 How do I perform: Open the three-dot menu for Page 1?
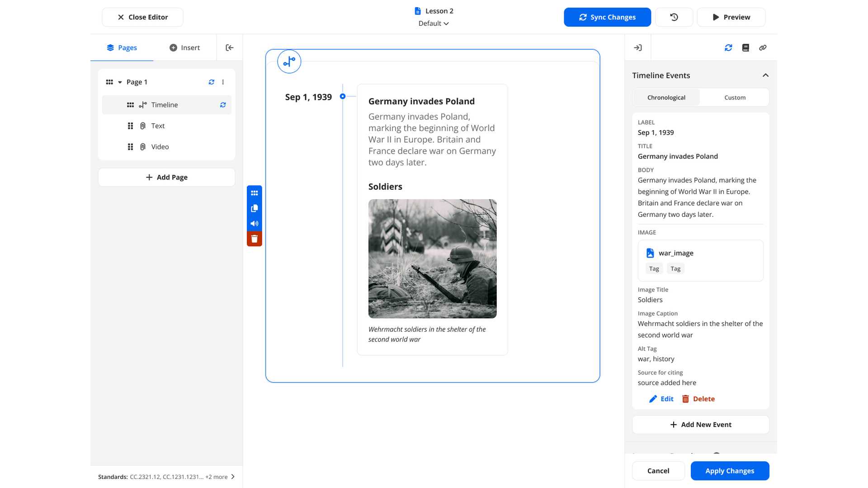(x=223, y=82)
